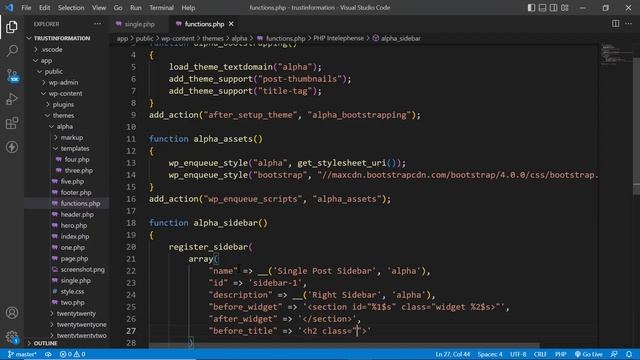Click VS Code logo in title bar
640x360 pixels.
9,7
